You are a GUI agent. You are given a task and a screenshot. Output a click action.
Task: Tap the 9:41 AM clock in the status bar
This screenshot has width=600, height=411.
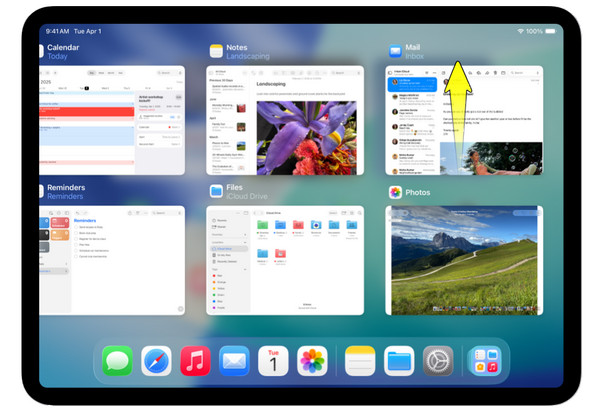(x=57, y=31)
